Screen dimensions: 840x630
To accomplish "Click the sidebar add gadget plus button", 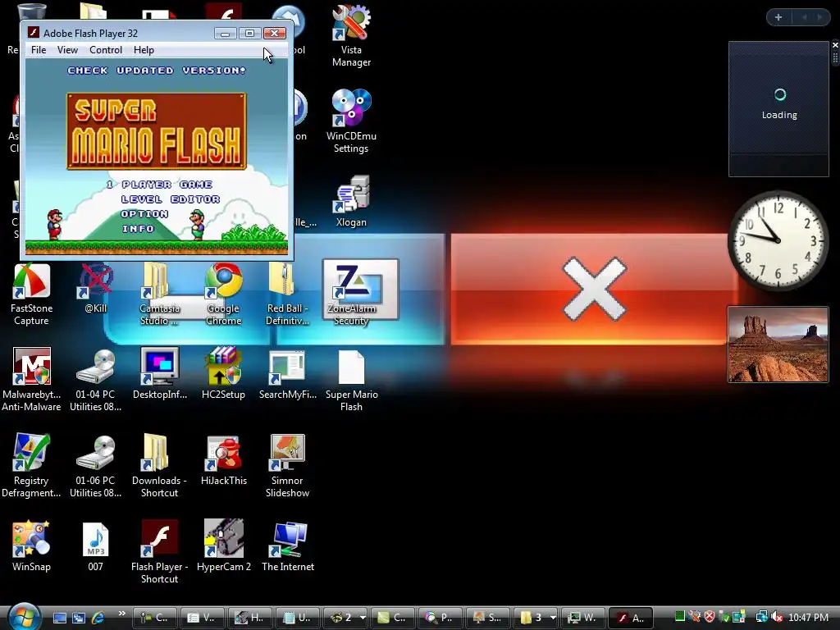I will click(x=778, y=17).
